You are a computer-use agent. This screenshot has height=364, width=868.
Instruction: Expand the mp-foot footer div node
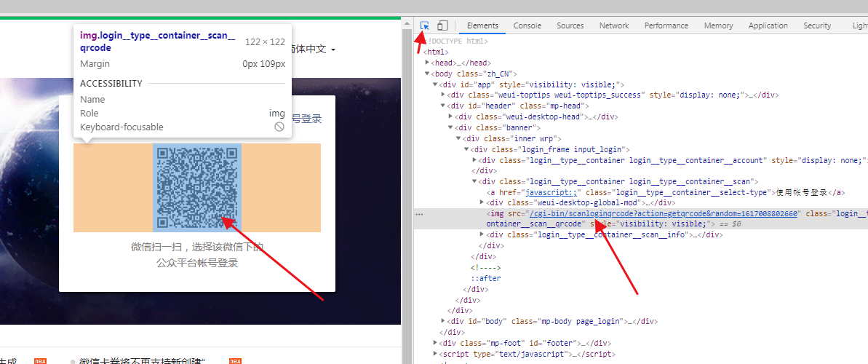(x=435, y=343)
